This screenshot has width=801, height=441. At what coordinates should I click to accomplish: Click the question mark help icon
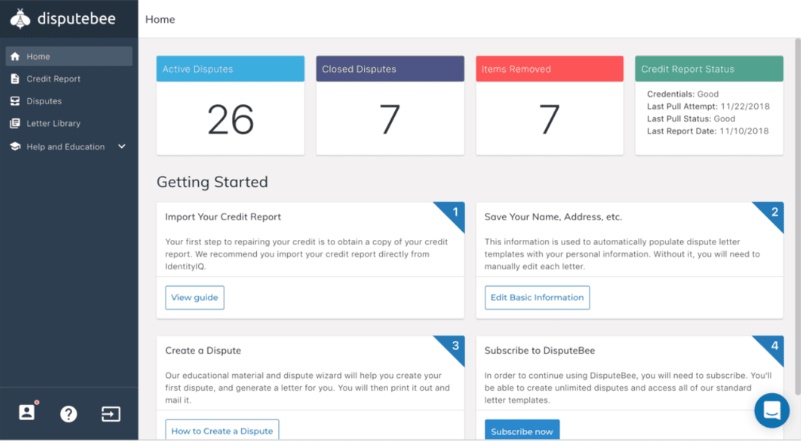(x=68, y=414)
